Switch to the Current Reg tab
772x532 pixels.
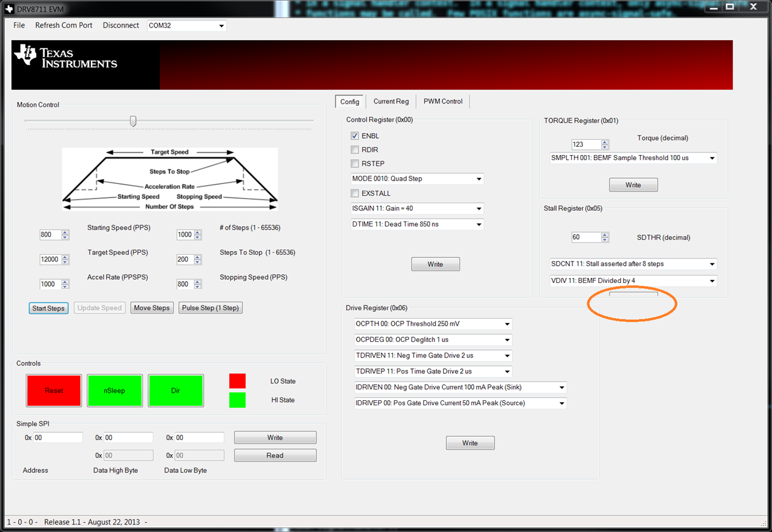[391, 101]
